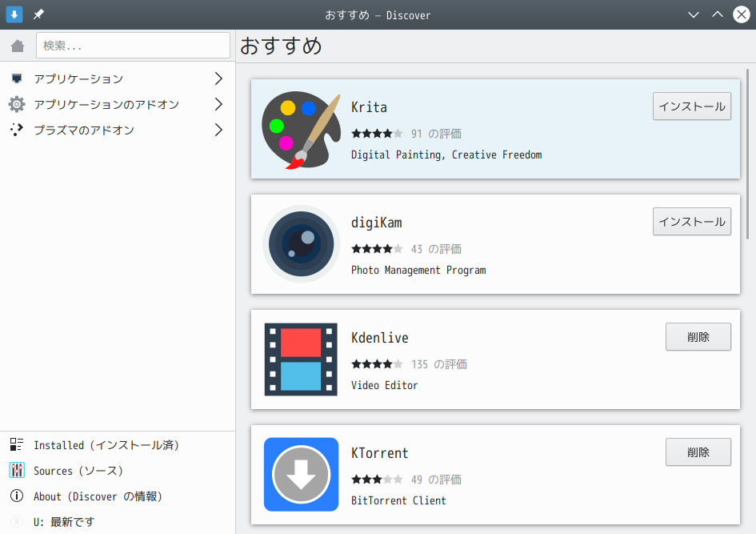The image size is (756, 534).
Task: Click the Discover app icon in titlebar
Action: [14, 14]
